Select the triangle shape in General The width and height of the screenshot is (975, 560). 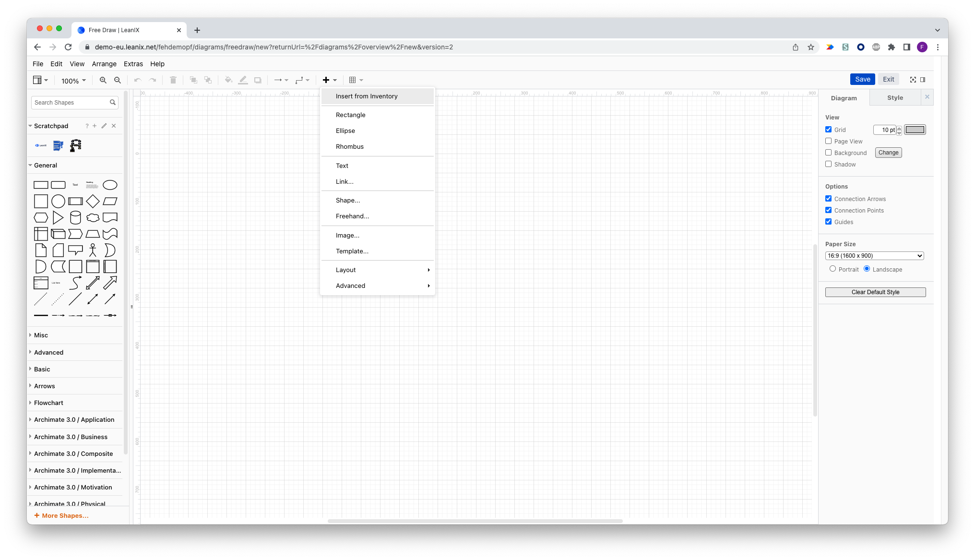pyautogui.click(x=58, y=217)
